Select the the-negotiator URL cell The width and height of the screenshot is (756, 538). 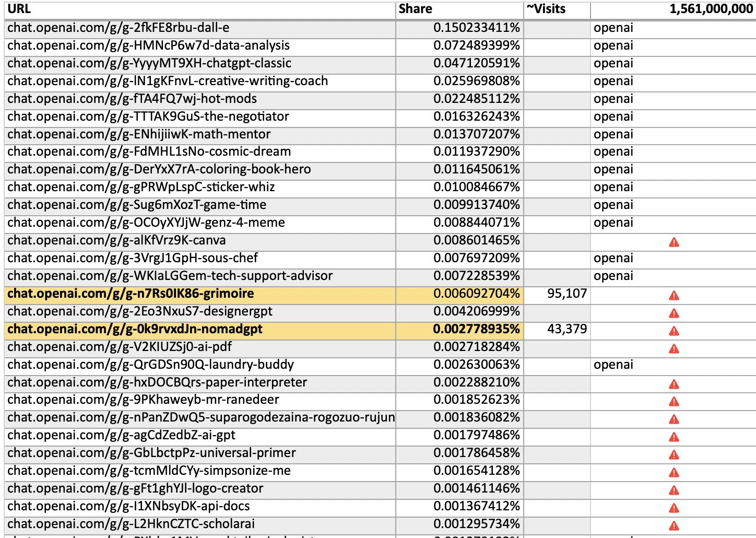[200, 118]
